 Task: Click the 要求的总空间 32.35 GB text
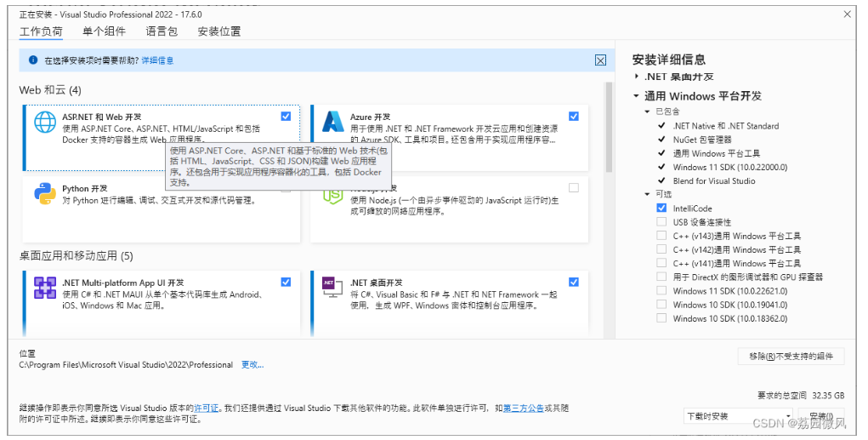tap(801, 395)
